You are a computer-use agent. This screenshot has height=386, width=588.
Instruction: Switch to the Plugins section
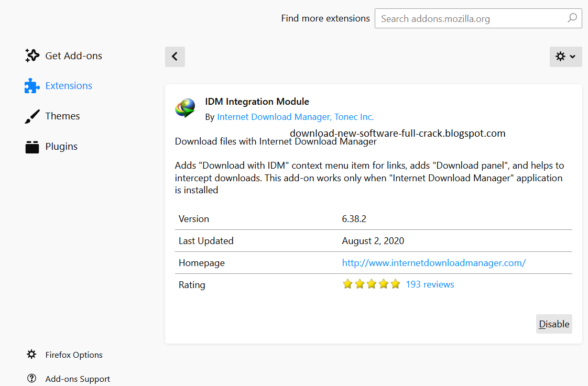(x=61, y=147)
